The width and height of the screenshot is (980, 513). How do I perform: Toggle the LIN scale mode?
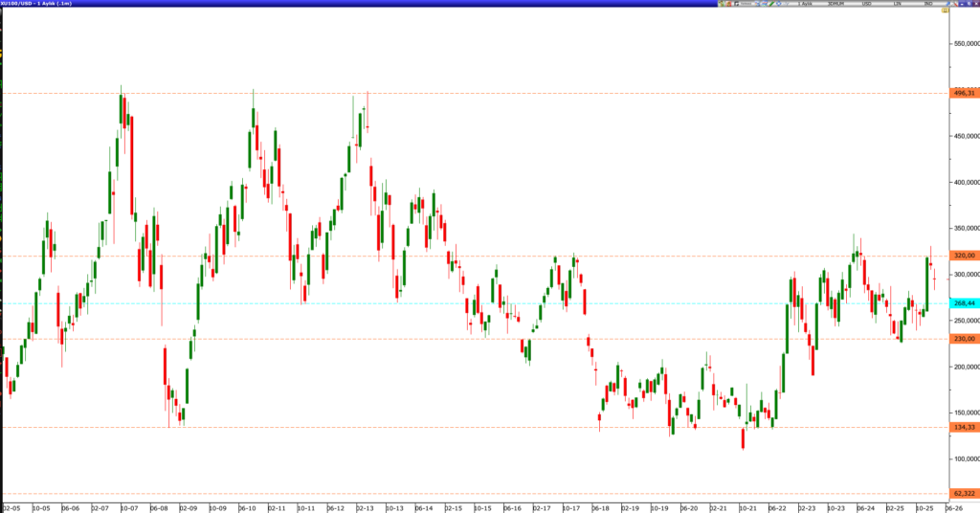(895, 4)
